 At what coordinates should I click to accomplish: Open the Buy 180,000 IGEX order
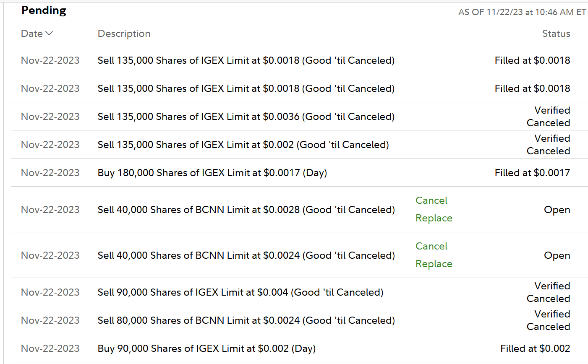coord(212,173)
